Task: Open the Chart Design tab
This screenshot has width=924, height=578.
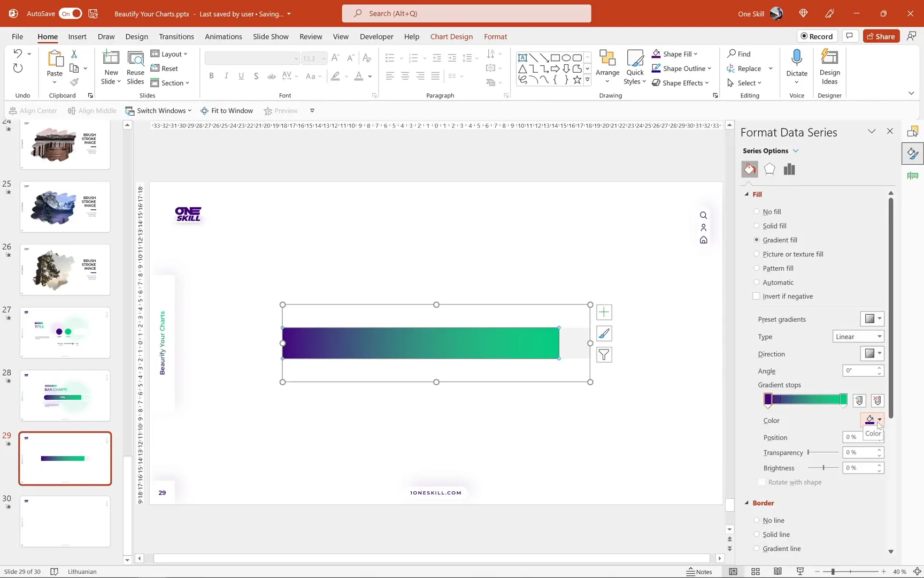Action: pyautogui.click(x=451, y=36)
